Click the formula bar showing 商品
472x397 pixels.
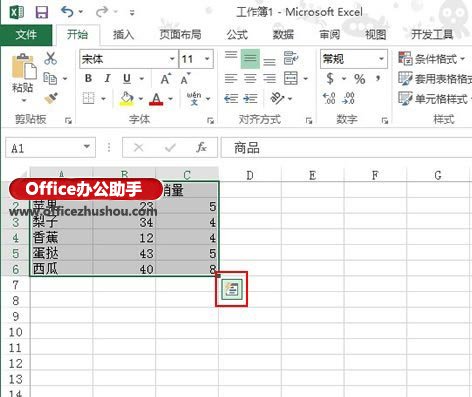click(x=346, y=147)
